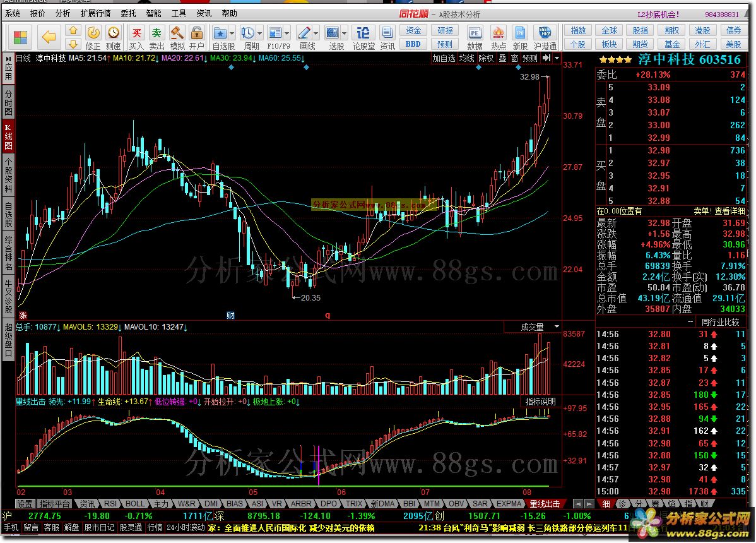756x543 pixels.
Task: Click the 买入 buy icon
Action: [x=136, y=38]
